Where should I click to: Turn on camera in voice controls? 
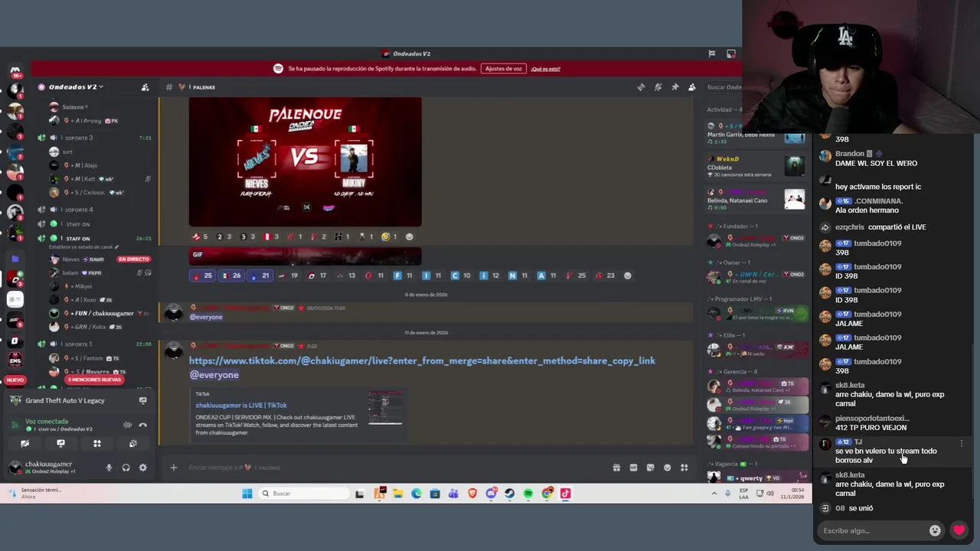click(24, 444)
